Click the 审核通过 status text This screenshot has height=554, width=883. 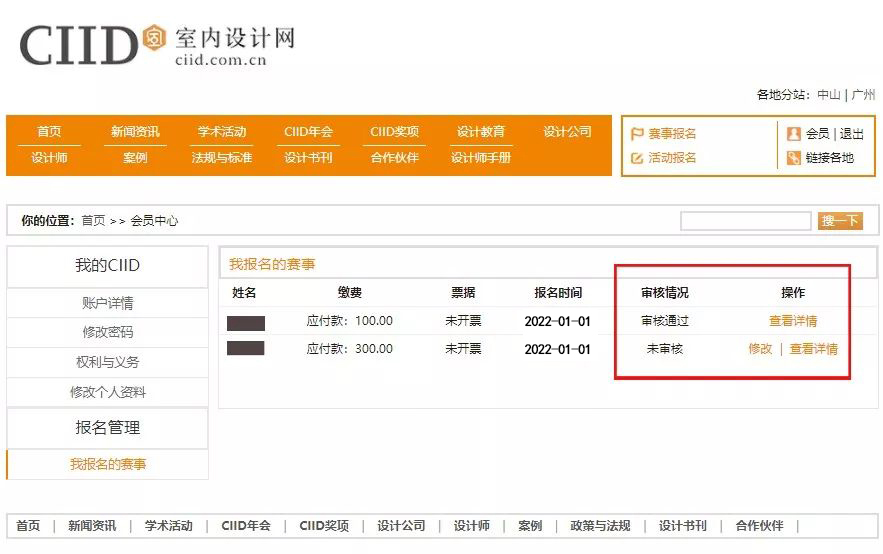pos(665,321)
